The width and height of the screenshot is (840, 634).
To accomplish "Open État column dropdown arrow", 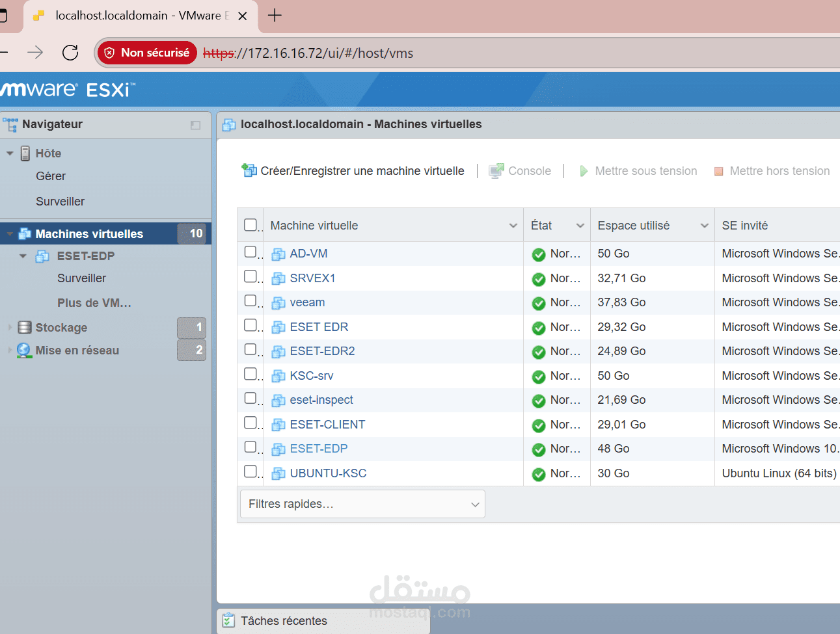I will point(580,226).
